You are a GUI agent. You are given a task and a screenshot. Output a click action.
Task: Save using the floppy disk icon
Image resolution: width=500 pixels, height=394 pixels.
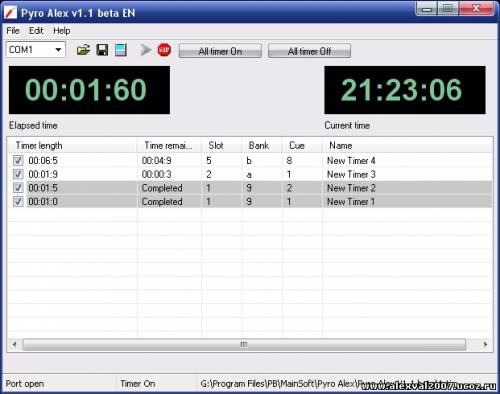click(x=102, y=50)
